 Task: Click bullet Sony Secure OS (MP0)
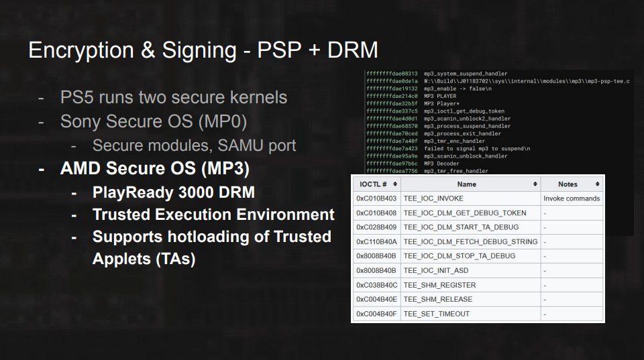click(153, 121)
